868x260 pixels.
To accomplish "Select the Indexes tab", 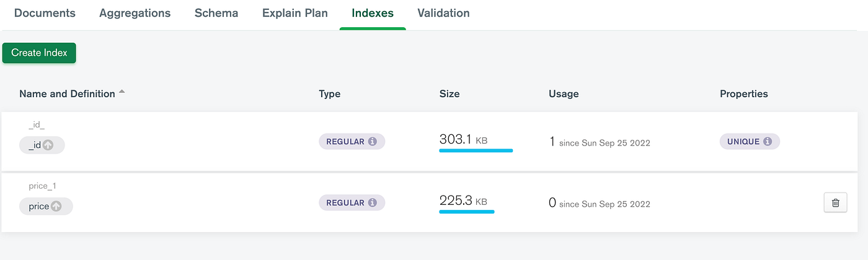I will click(372, 13).
